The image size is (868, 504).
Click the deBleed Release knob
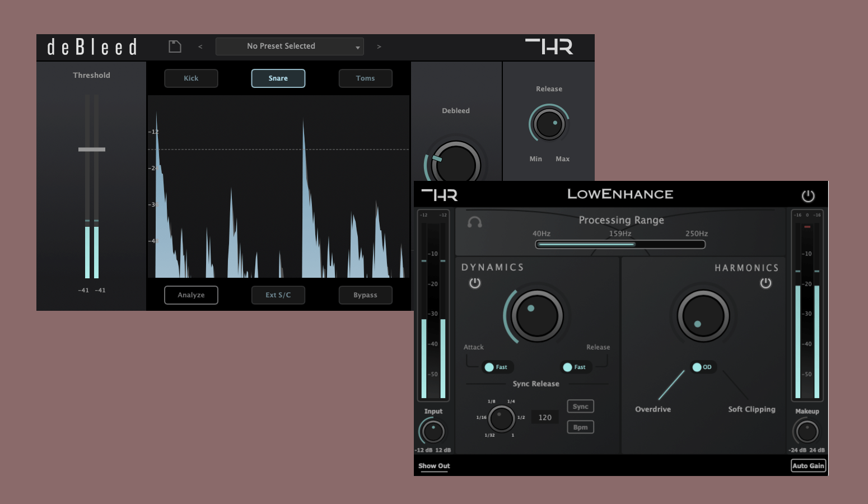pyautogui.click(x=549, y=123)
